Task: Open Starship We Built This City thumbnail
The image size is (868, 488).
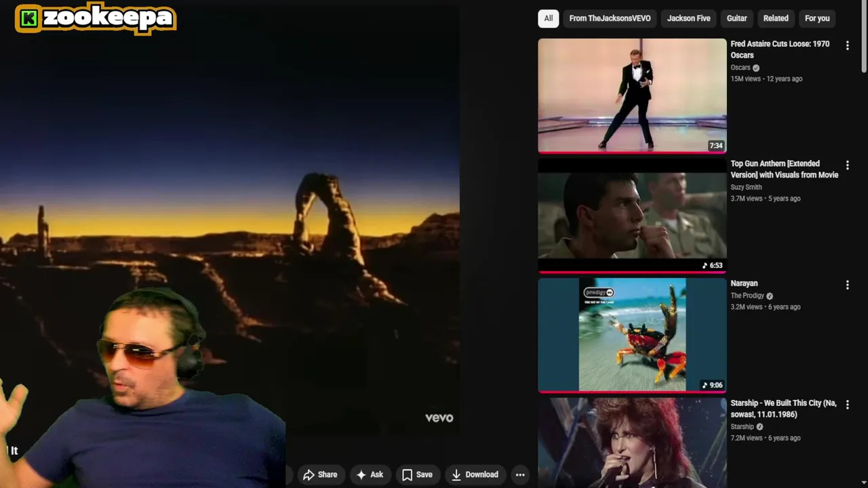Action: pos(632,443)
